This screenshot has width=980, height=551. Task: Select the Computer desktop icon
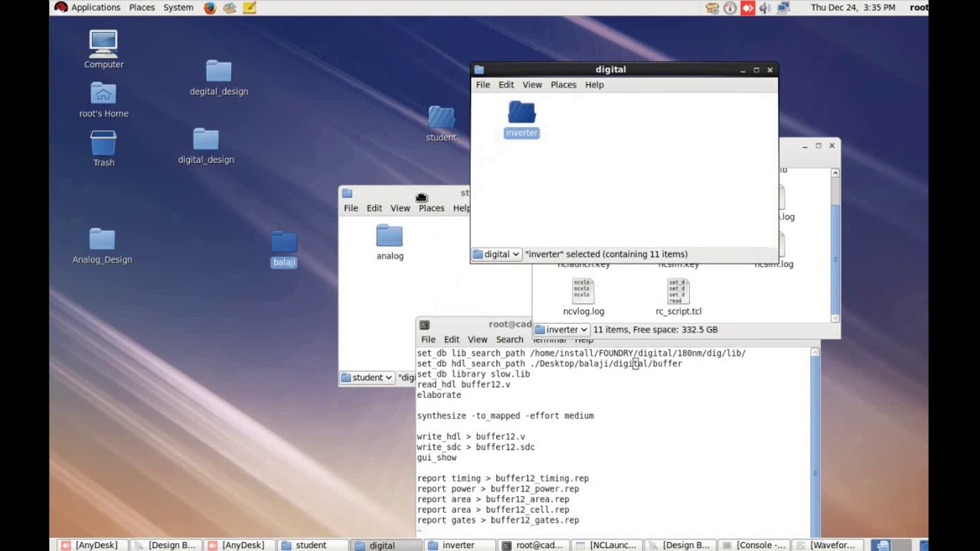tap(103, 44)
